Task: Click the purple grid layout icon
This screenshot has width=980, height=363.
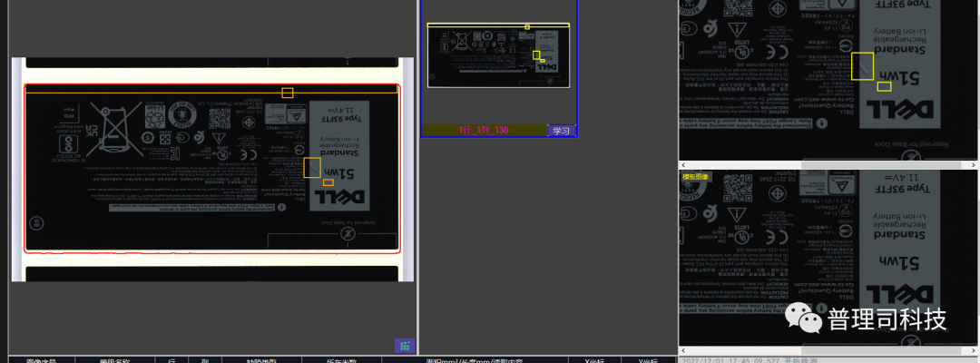Action: coord(405,345)
